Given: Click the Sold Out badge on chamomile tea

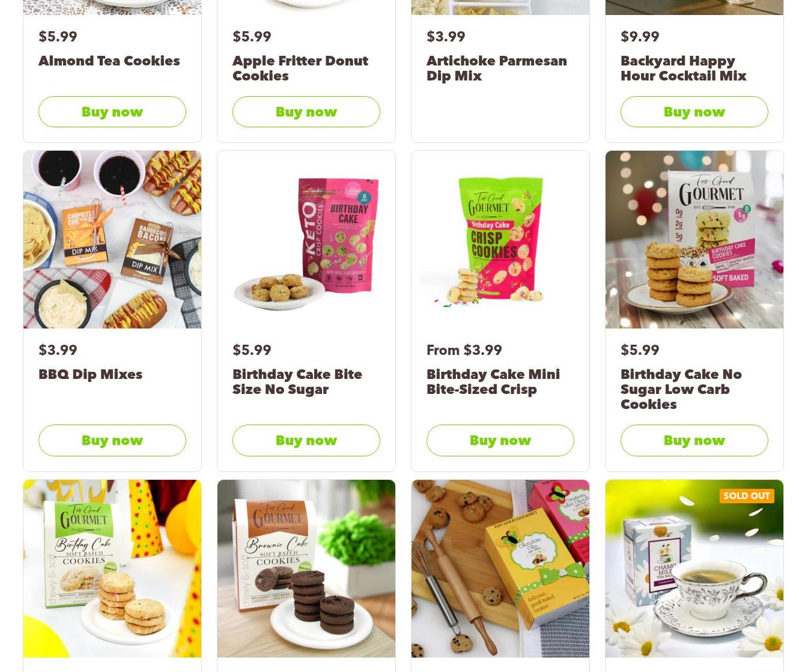Looking at the screenshot, I should click(x=747, y=496).
